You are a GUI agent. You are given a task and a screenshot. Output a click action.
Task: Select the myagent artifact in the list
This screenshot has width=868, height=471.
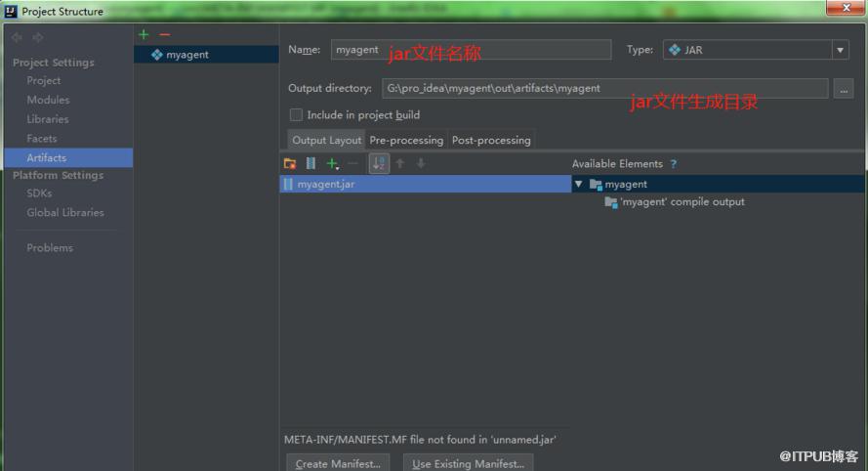tap(206, 55)
